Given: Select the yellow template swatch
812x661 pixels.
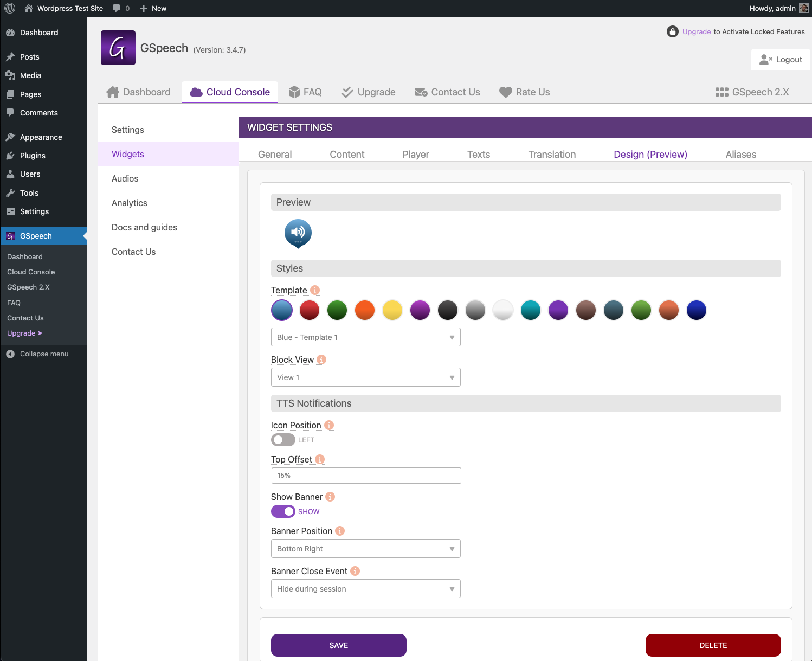Looking at the screenshot, I should point(392,310).
